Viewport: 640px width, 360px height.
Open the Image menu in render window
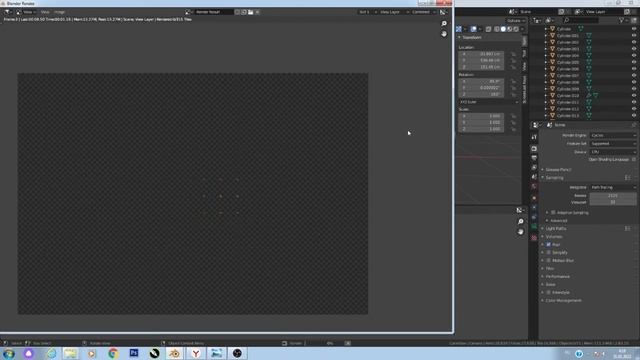tap(60, 12)
